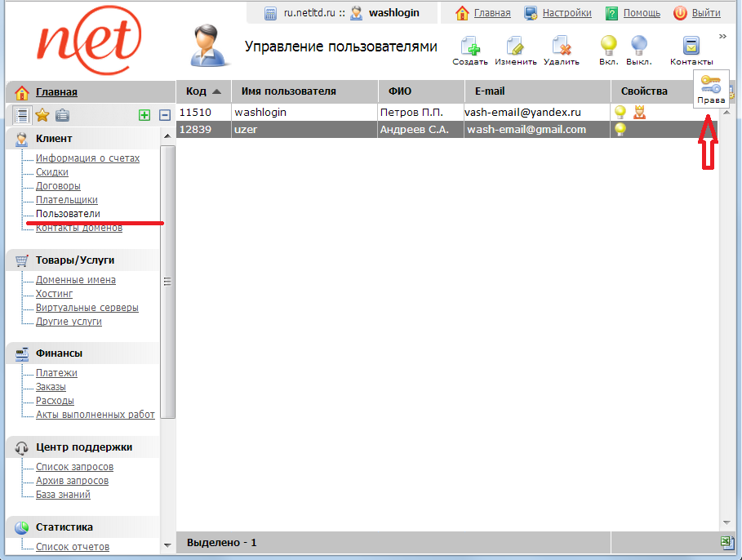Show favorites with the star icon
This screenshot has height=560, width=742.
point(42,115)
